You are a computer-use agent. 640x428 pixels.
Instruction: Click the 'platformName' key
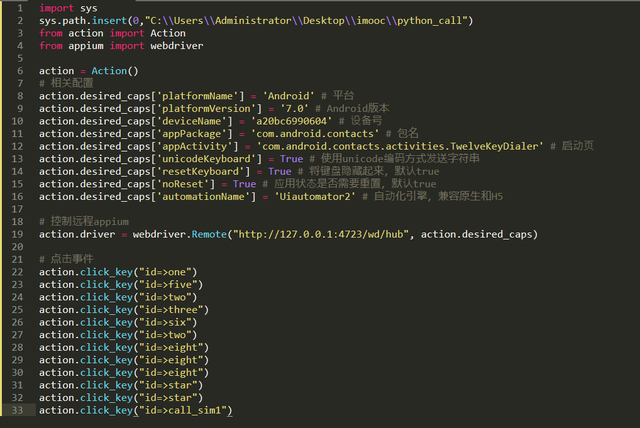(198, 96)
